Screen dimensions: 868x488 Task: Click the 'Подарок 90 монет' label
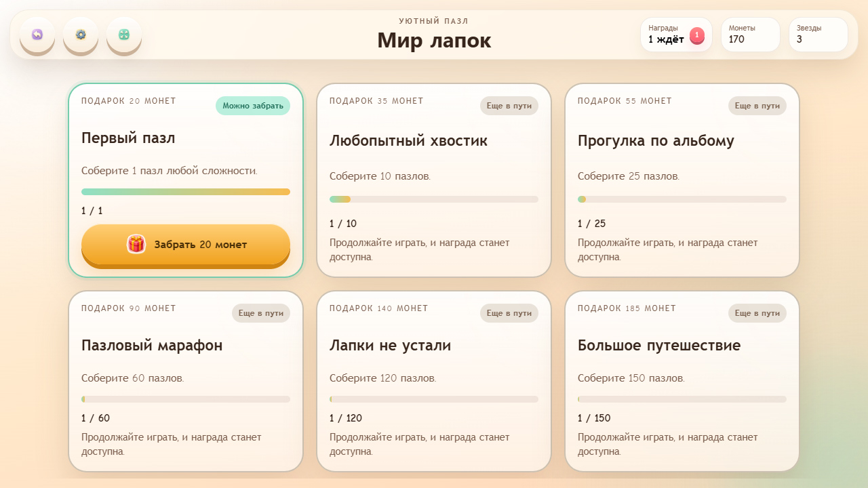pos(129,308)
